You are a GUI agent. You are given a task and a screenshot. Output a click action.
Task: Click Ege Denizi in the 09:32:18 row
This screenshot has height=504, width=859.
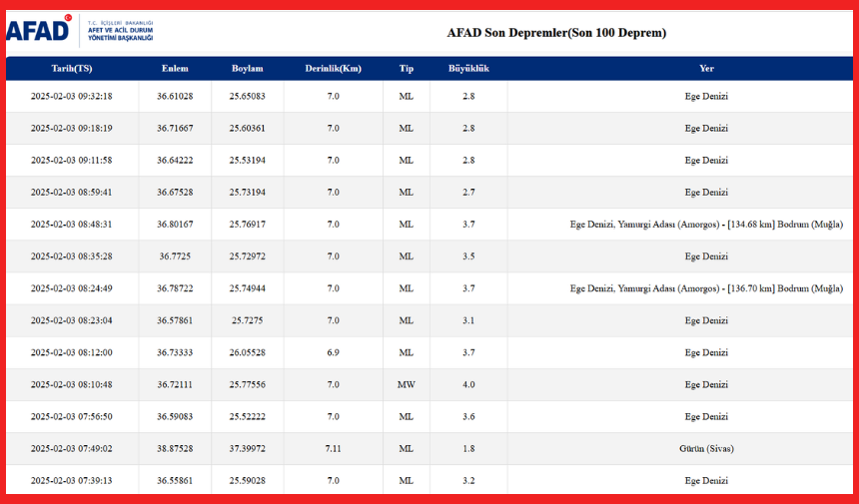click(706, 97)
